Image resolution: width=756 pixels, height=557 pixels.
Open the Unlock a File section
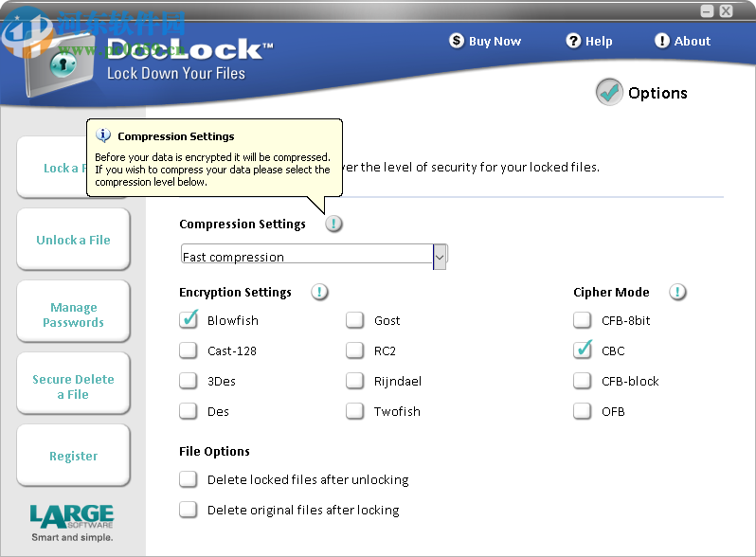click(x=73, y=240)
